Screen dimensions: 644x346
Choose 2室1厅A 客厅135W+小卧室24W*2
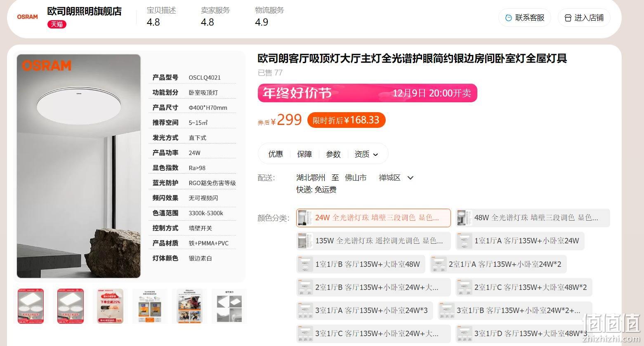point(498,264)
